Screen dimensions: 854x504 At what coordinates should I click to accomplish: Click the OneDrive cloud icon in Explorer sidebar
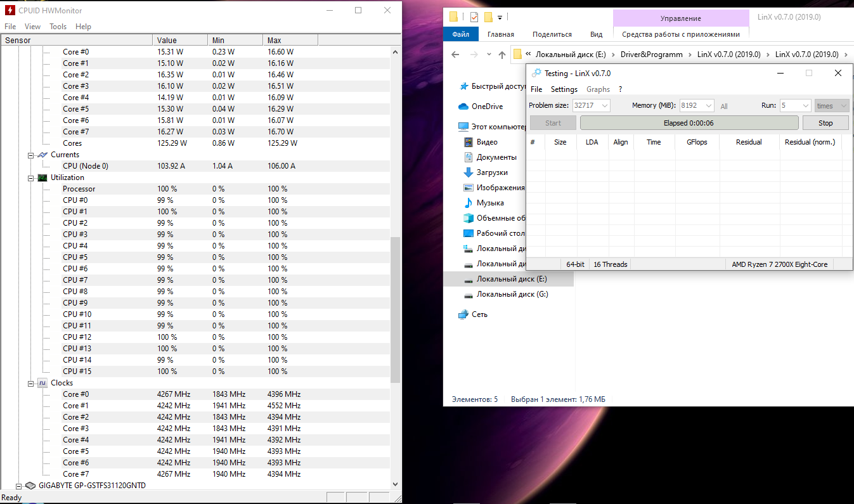[463, 107]
